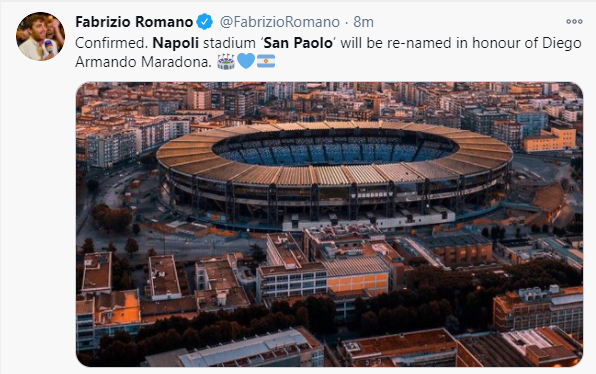The width and height of the screenshot is (596, 374).
Task: Click the blue stadium seats in the photo
Action: tap(334, 152)
